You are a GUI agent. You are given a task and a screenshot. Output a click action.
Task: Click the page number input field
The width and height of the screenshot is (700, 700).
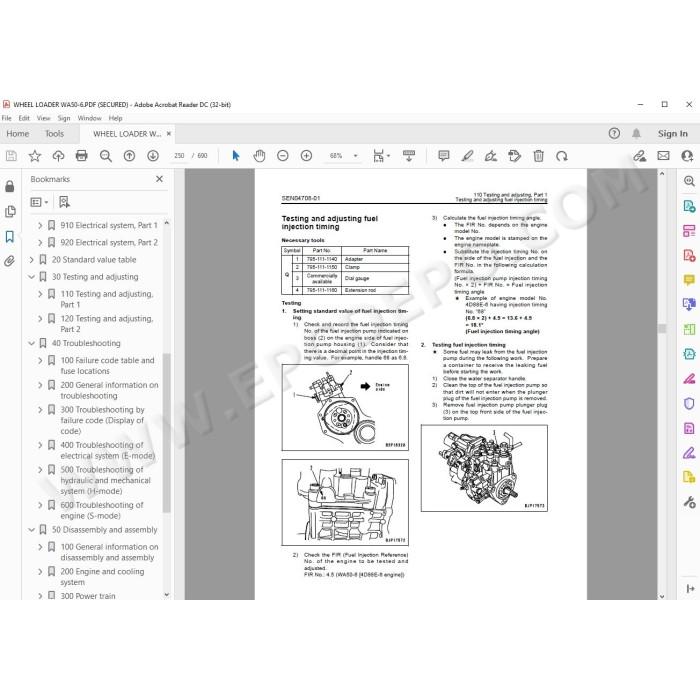tap(179, 156)
